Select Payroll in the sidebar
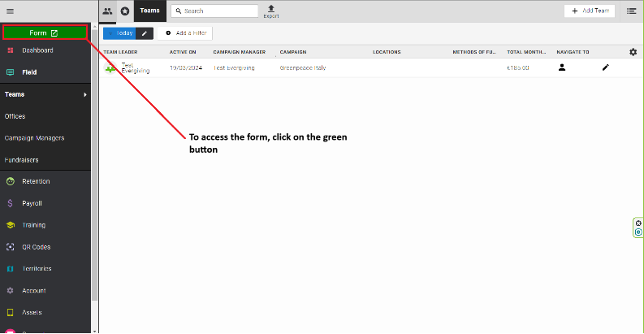The image size is (644, 334). coord(32,203)
